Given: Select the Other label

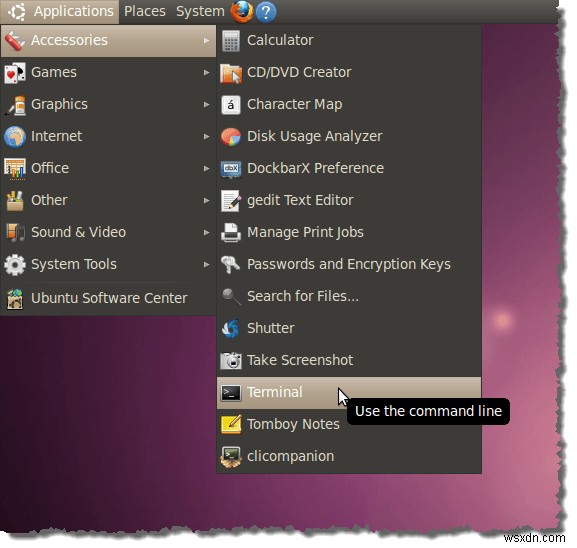Looking at the screenshot, I should pos(49,200).
